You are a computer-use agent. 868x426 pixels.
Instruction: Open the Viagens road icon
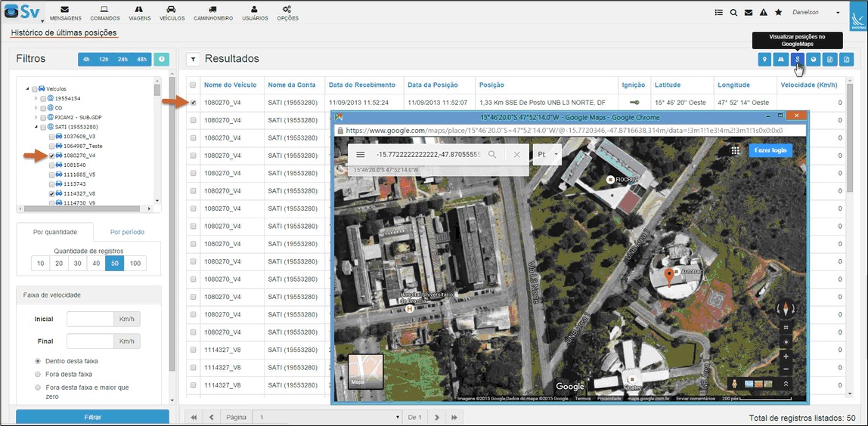(139, 9)
